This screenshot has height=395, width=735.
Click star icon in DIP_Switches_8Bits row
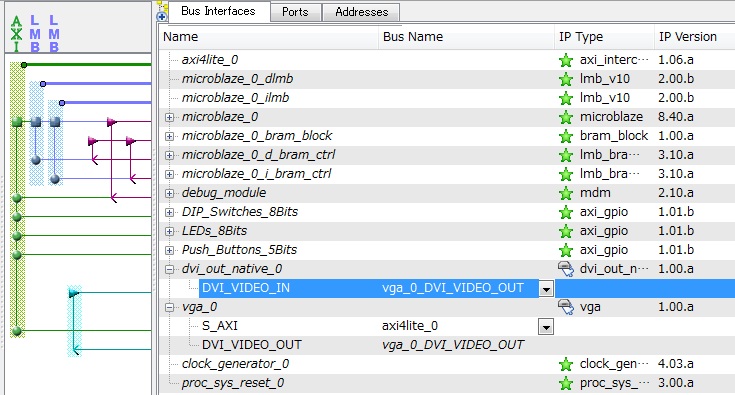tap(566, 212)
